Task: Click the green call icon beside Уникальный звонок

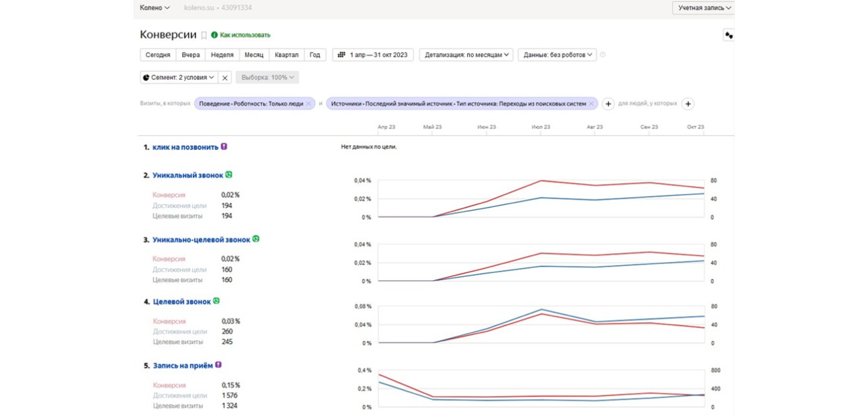Action: tap(229, 174)
